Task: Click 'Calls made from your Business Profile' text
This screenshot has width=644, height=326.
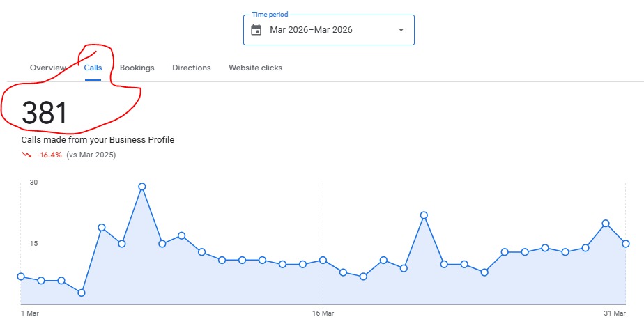Action: point(98,140)
